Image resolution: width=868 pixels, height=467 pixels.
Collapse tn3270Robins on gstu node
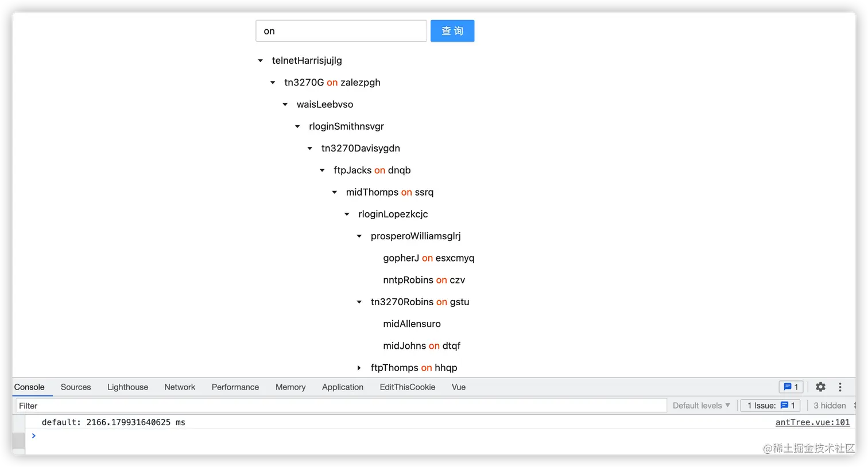coord(359,302)
